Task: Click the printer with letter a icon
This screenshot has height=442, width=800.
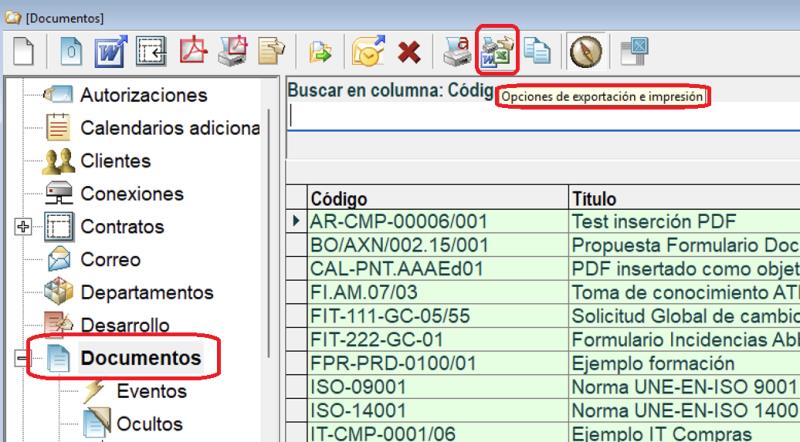Action: [459, 51]
